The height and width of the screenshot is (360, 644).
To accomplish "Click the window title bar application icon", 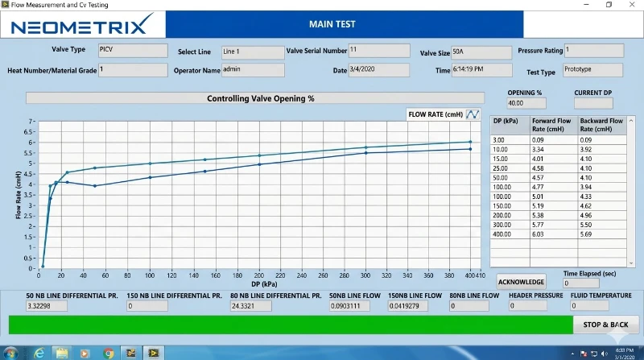I will 5,5.
